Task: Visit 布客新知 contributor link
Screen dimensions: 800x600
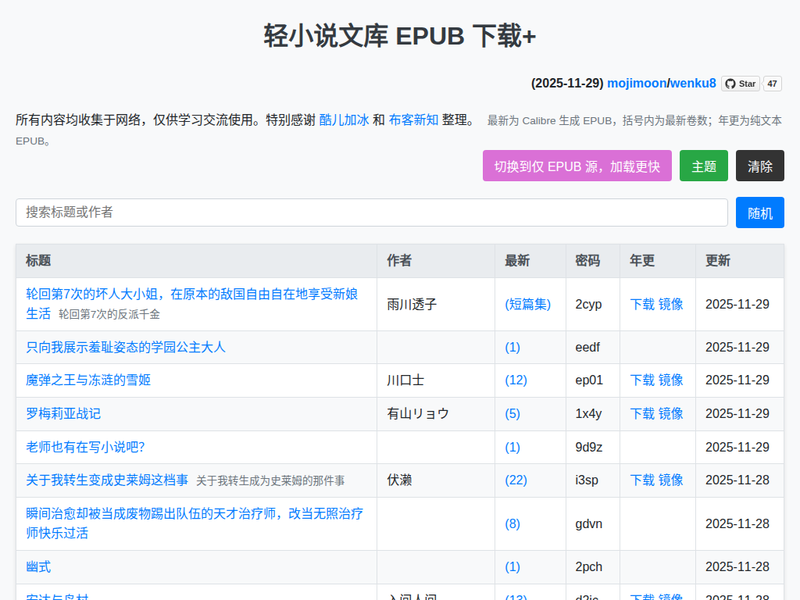Action: pos(413,120)
